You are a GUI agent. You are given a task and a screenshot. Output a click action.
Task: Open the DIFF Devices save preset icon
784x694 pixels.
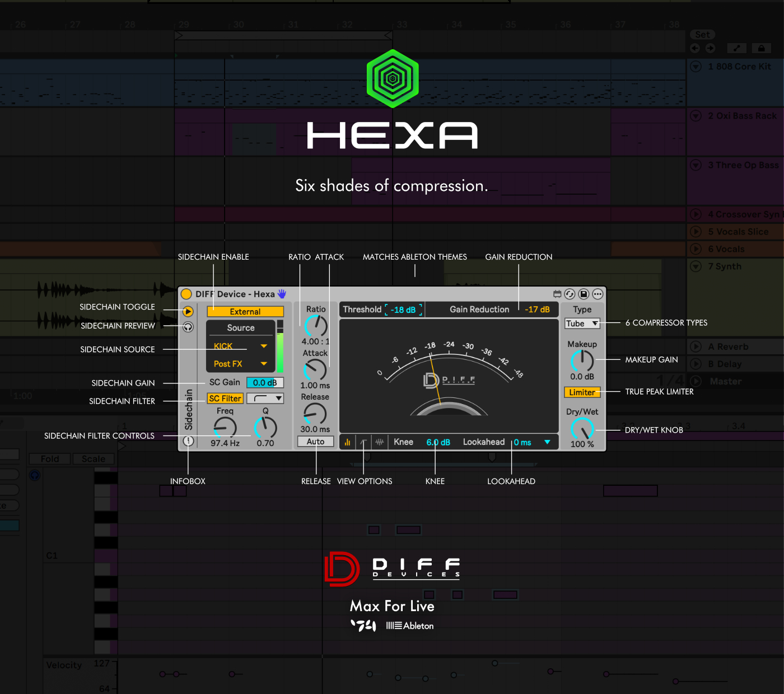584,294
